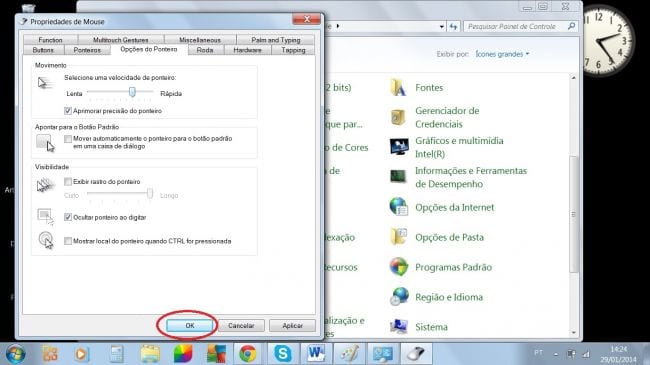Image resolution: width=650 pixels, height=365 pixels.
Task: Expand the Ícones grandes view dropdown
Action: point(502,54)
